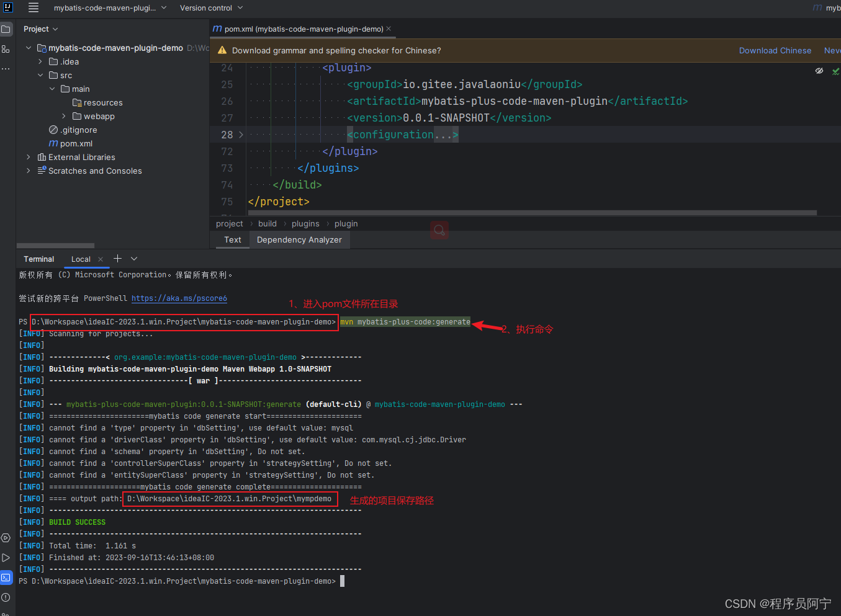Click the artifactId line 26 text
The image size is (841, 616).
(x=517, y=101)
